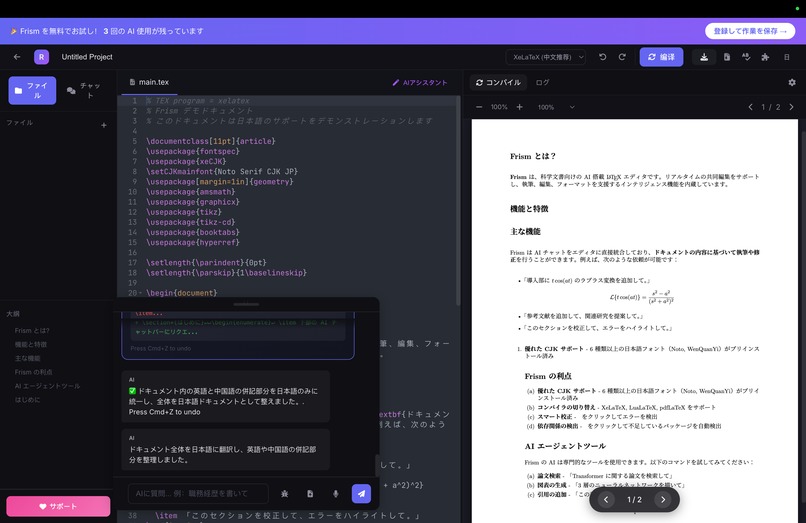Click the AI message starting ドキュメント全体を日本語に翻訳し

(225, 449)
